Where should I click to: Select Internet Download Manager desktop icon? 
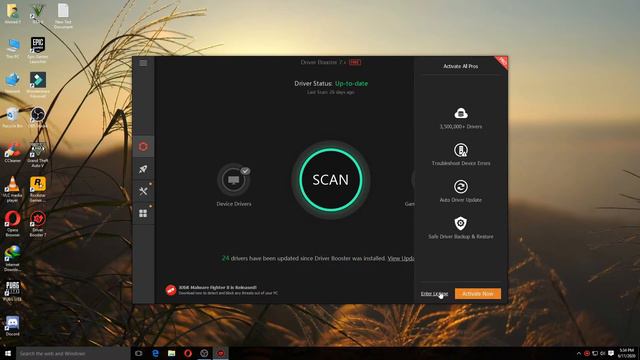[13, 258]
